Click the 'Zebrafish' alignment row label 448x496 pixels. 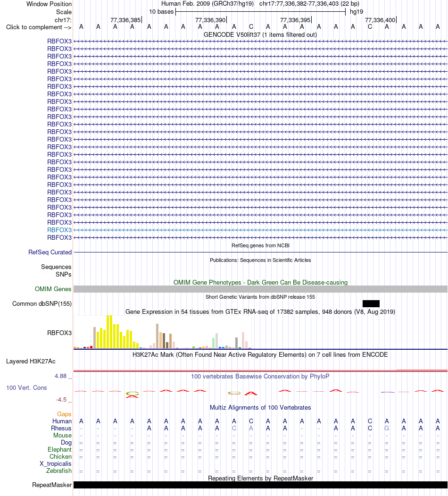click(x=59, y=471)
